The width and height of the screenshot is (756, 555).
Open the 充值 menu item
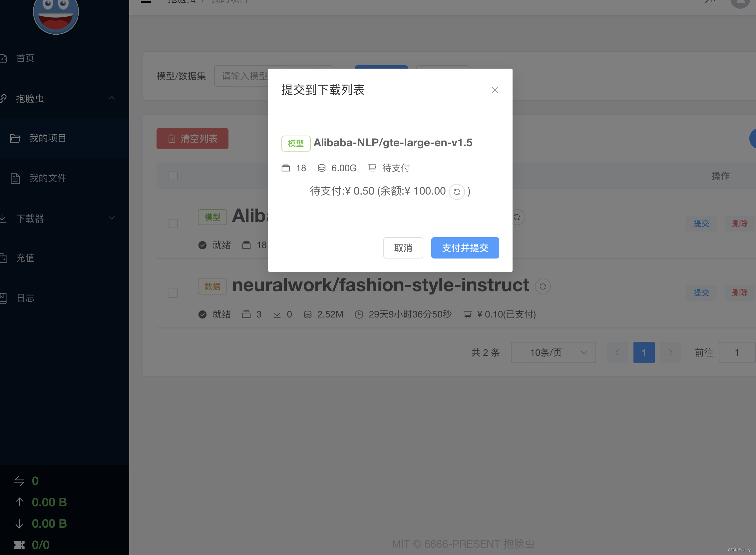(25, 258)
